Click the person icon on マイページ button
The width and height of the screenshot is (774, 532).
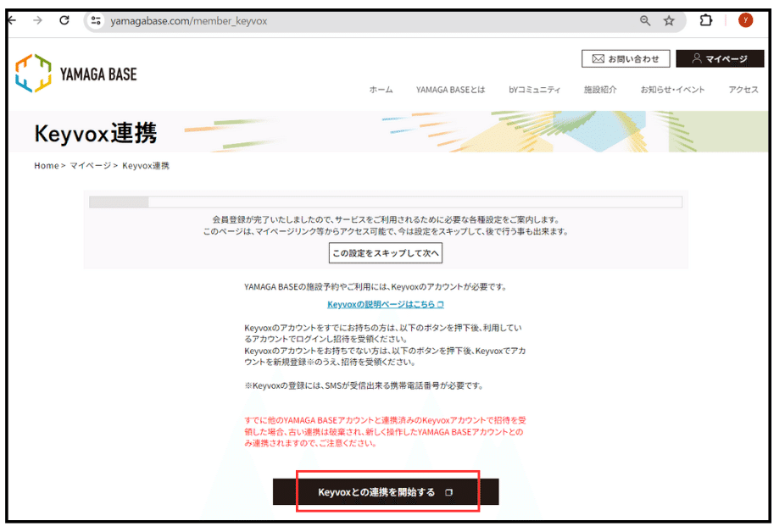[696, 58]
